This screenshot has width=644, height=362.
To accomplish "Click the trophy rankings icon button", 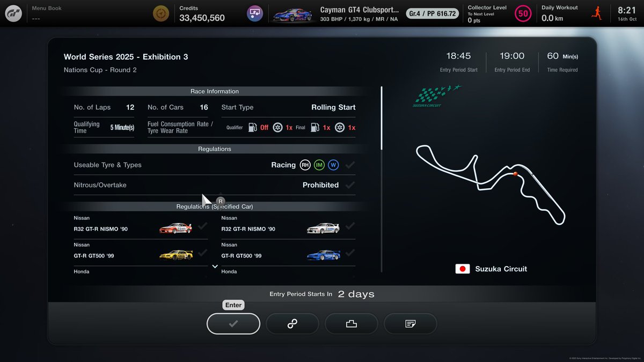I will click(x=352, y=323).
